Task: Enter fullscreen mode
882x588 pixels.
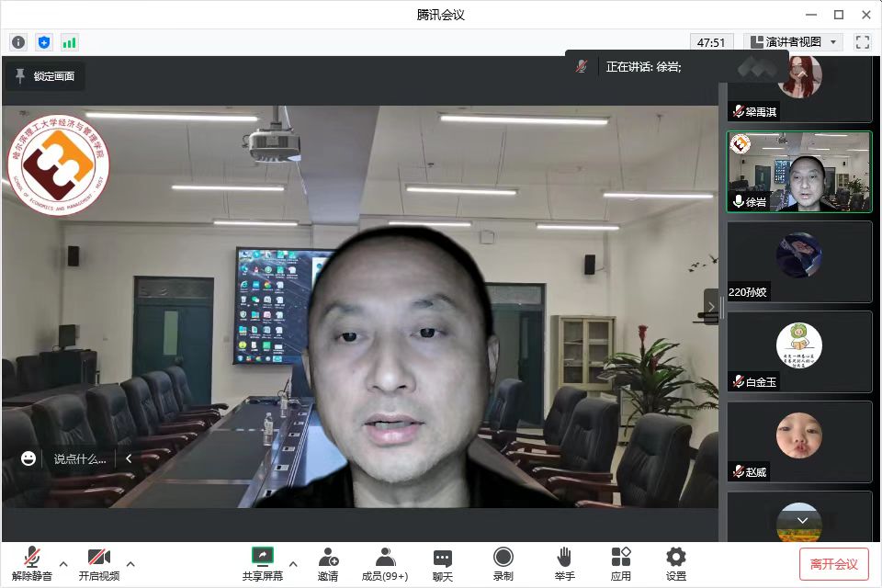Action: point(862,42)
